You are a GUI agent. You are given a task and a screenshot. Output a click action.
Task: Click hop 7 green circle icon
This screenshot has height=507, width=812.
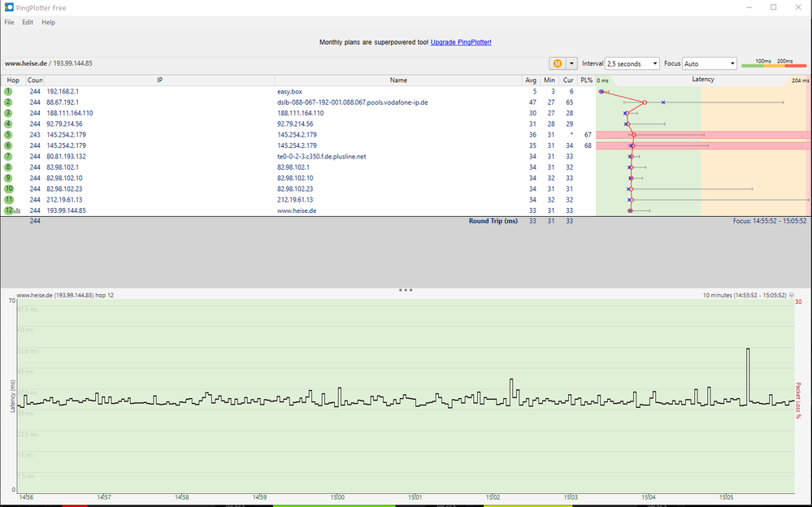(8, 157)
